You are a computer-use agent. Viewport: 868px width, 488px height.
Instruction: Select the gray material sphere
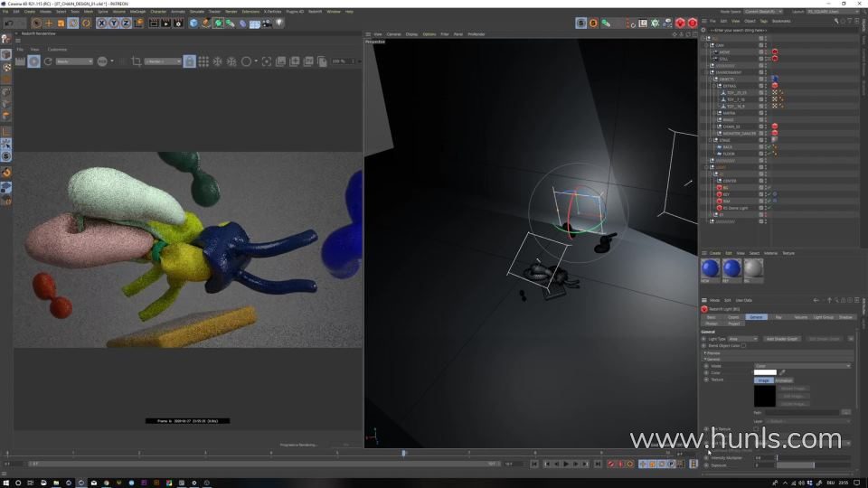pyautogui.click(x=753, y=268)
